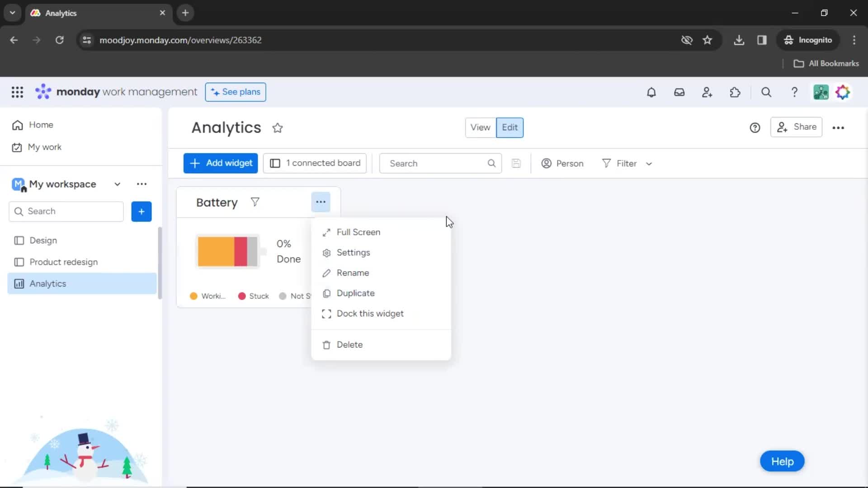Click the Add widget icon
This screenshot has width=868, height=488.
click(x=194, y=163)
